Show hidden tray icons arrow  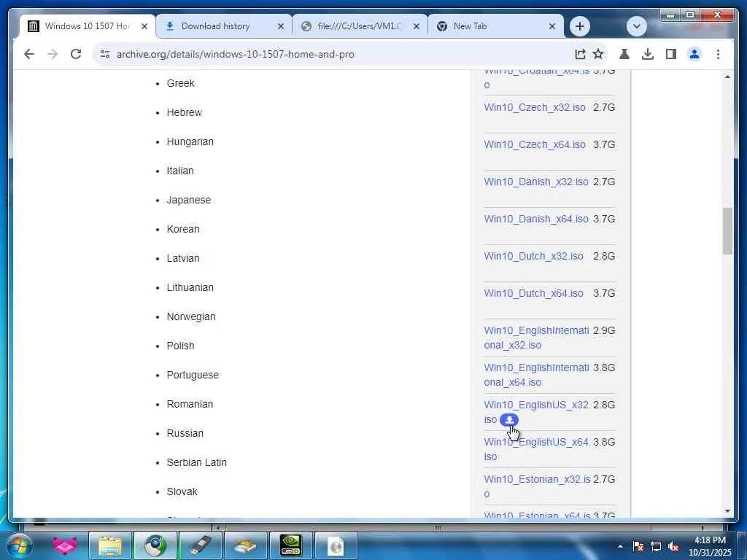tap(620, 546)
